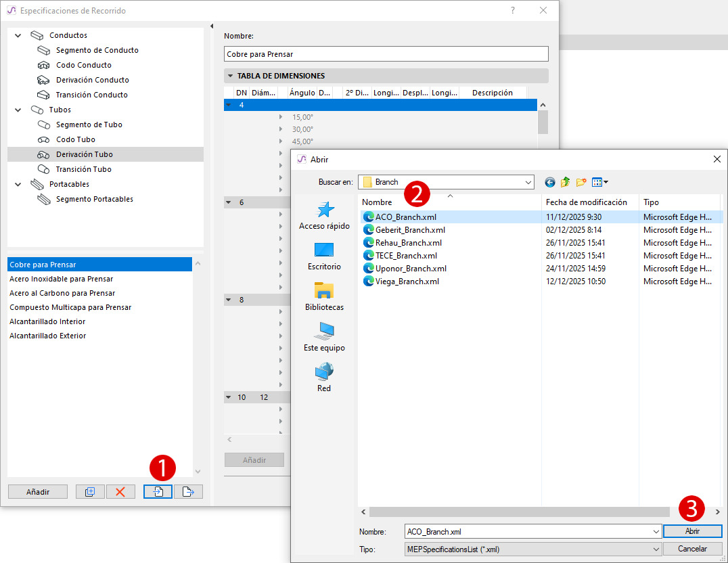The image size is (728, 563).
Task: Sort files by Fecha de modificación column
Action: [x=590, y=202]
